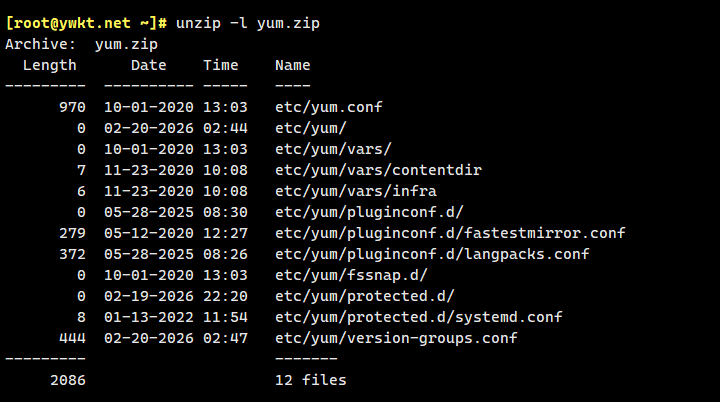
Task: Click the langpacks.conf file path
Action: [432, 254]
